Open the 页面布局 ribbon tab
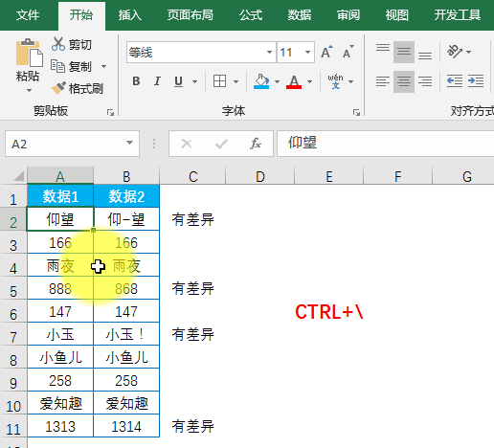Screen dimensions: 494x448 (x=191, y=15)
